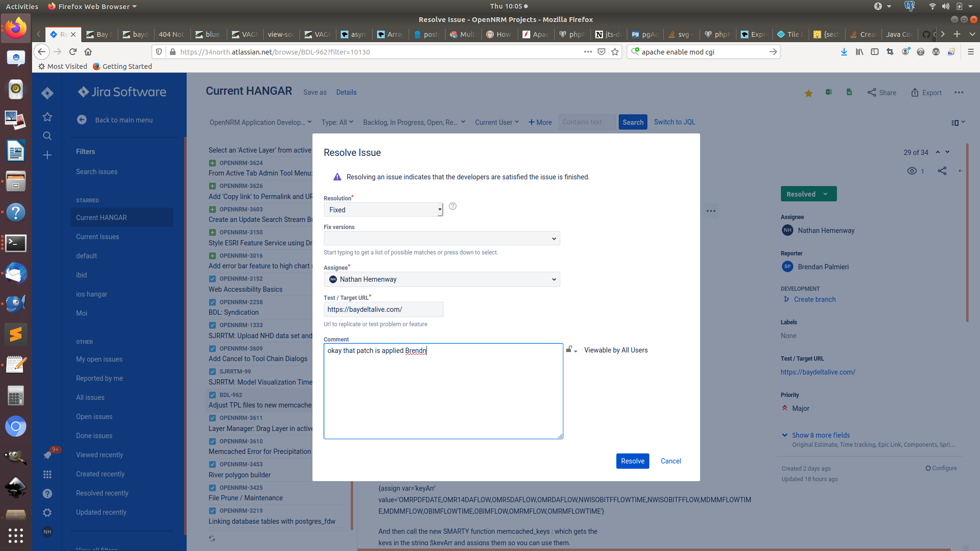Image resolution: width=980 pixels, height=551 pixels.
Task: Click the share issue icon
Action: pyautogui.click(x=942, y=171)
